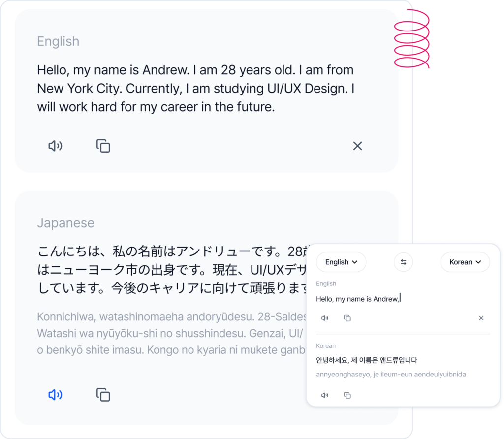
Task: Open the English source language dropdown
Action: point(341,262)
